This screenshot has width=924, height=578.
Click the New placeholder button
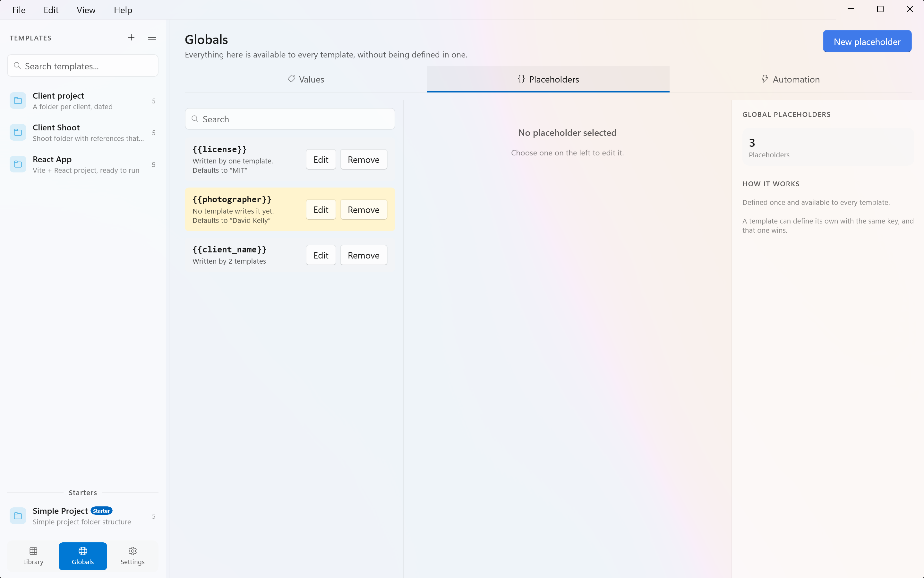(x=867, y=41)
